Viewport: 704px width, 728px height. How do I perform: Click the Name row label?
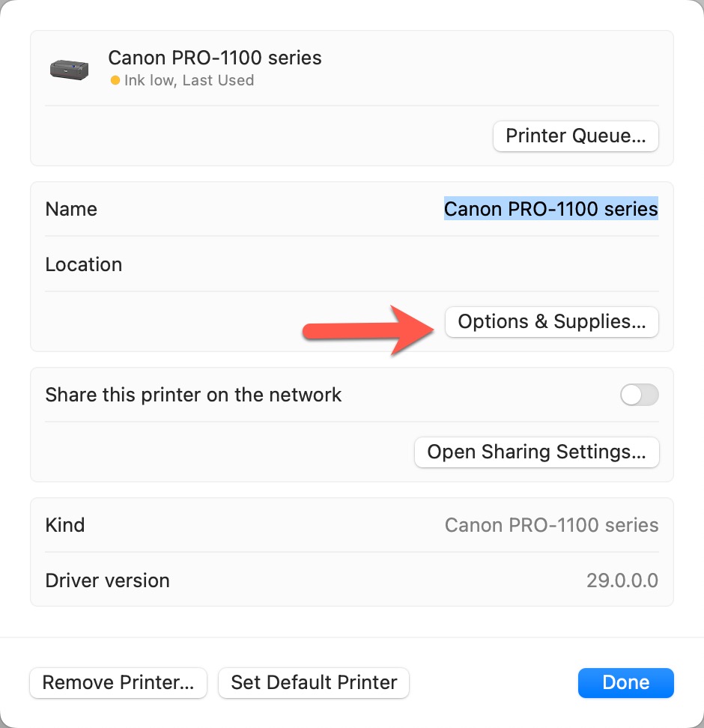(x=71, y=209)
